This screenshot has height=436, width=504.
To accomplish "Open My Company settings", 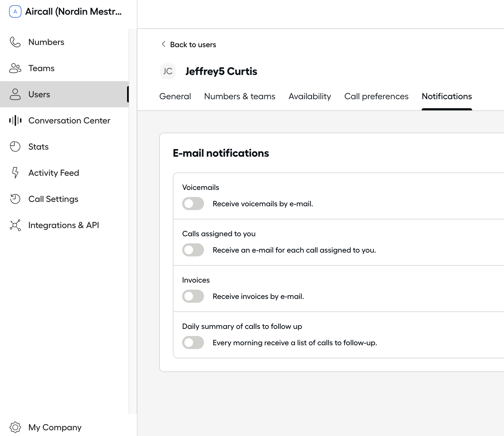I will click(64, 427).
